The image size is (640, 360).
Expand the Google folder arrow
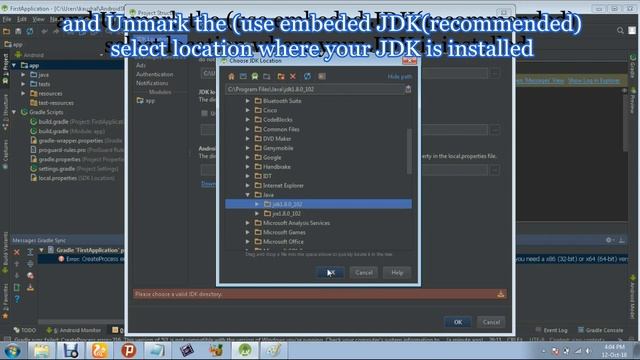tap(248, 157)
